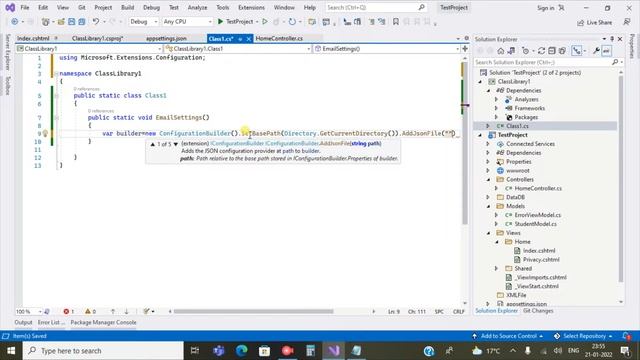
Task: Open the Output panel tab
Action: [23, 322]
